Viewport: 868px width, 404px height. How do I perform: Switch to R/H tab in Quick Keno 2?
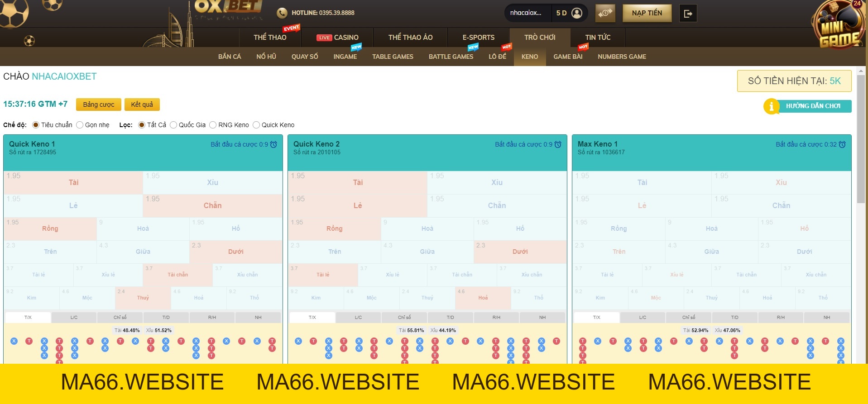[x=496, y=318]
